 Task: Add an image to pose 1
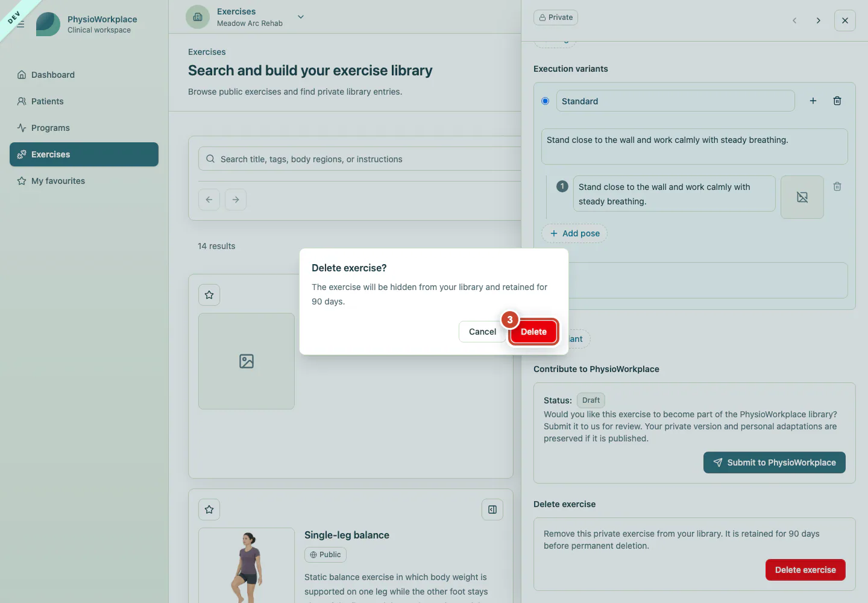pyautogui.click(x=802, y=197)
